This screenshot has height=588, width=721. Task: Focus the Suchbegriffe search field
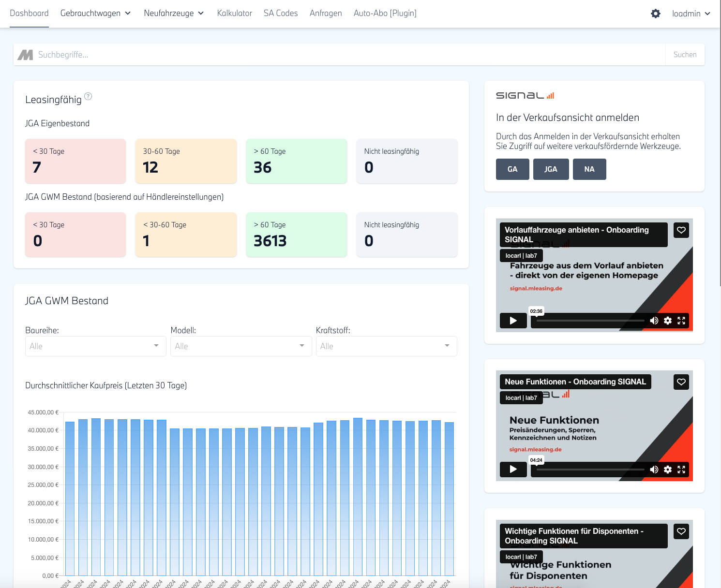(x=348, y=55)
